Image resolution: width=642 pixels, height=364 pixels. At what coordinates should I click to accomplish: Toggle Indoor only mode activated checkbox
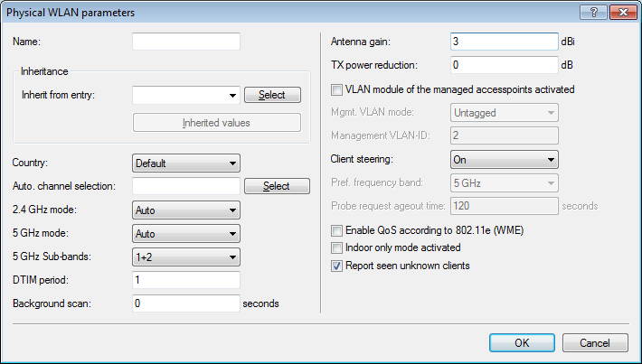coord(337,247)
